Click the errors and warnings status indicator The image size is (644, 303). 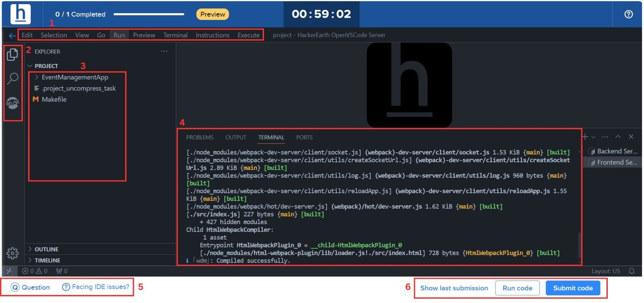pyautogui.click(x=35, y=271)
